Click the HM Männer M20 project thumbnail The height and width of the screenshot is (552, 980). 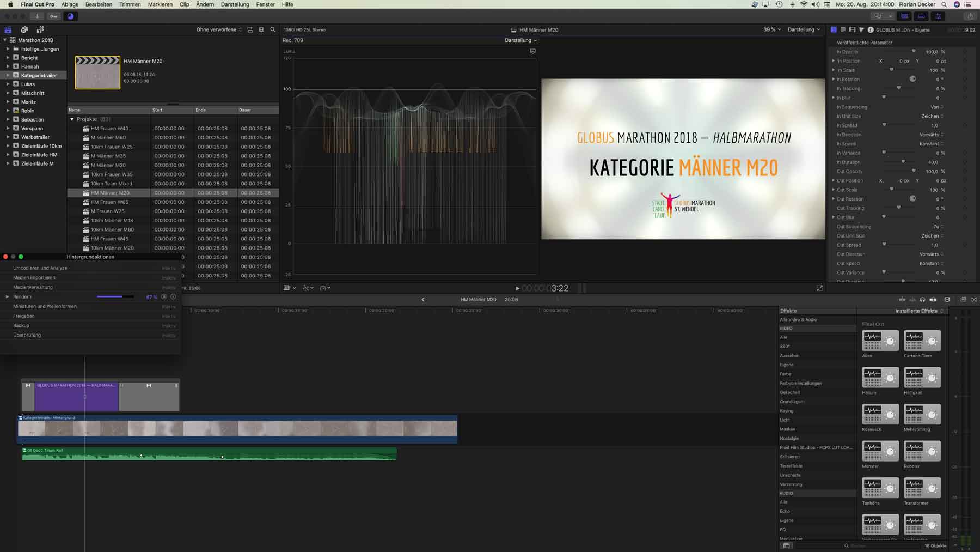point(97,72)
